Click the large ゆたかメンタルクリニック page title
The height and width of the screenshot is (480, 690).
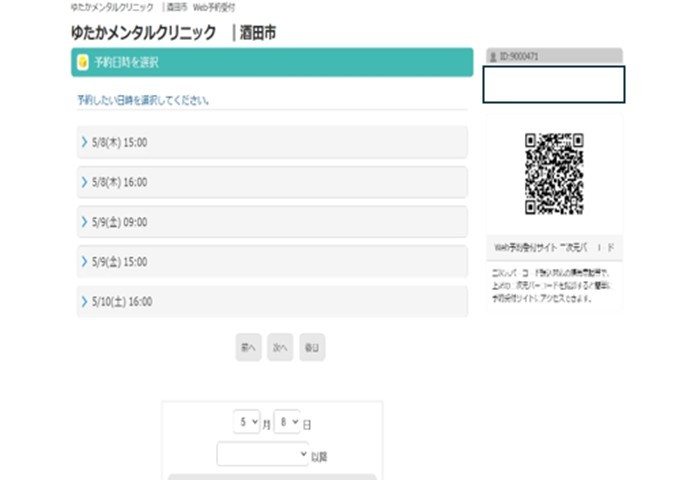click(x=143, y=33)
